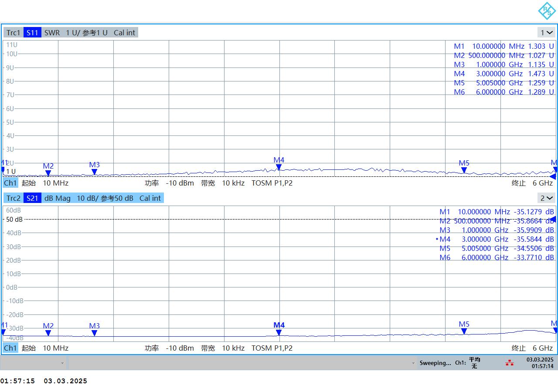This screenshot has width=558, height=392.
Task: Click TOSM P1,P2 in lower diagram footer
Action: (x=272, y=348)
